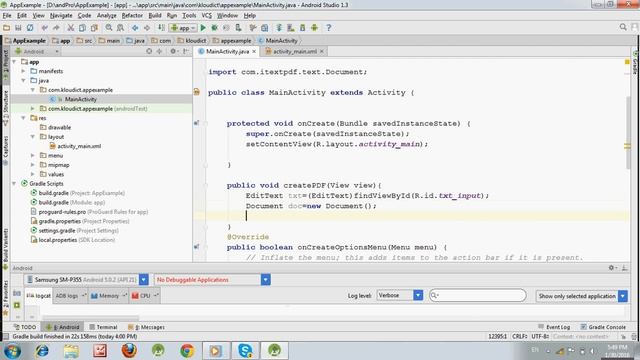Close the MainActivity.java tab
Screen dimensions: 640x360
(x=254, y=51)
